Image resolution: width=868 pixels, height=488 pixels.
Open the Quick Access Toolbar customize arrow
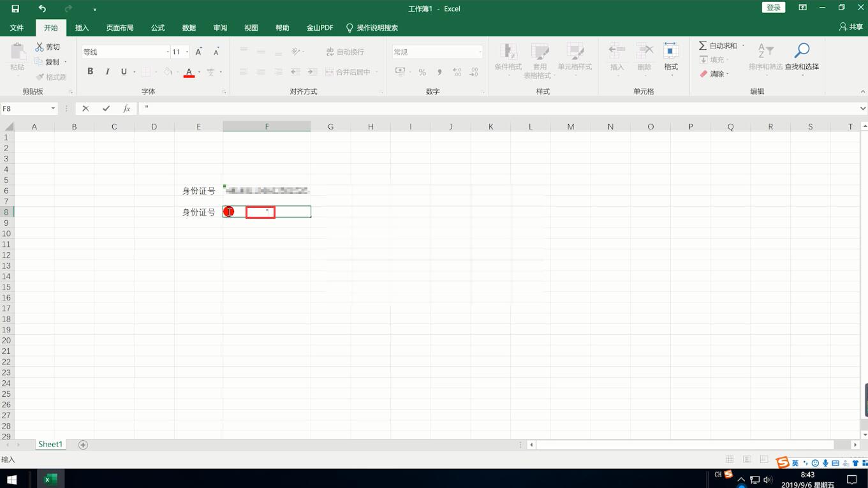94,10
